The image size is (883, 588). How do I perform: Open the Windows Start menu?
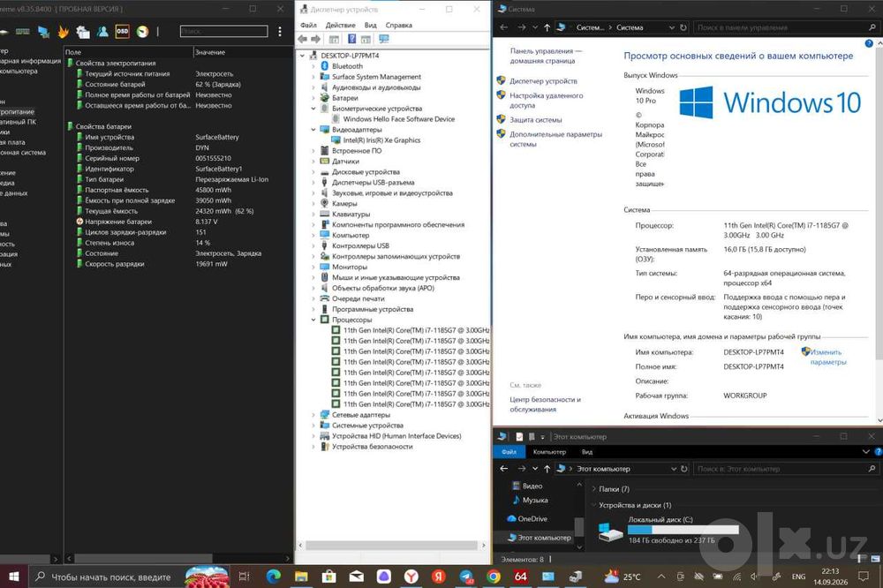tap(14, 577)
